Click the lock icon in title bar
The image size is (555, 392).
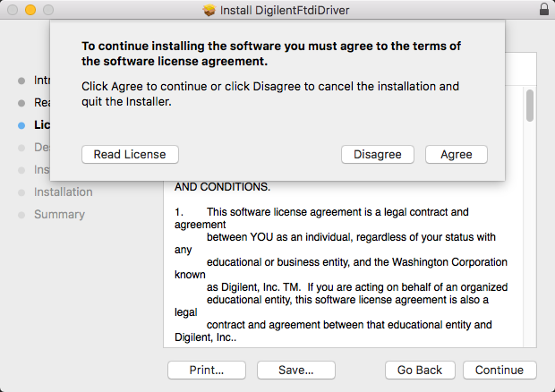544,9
